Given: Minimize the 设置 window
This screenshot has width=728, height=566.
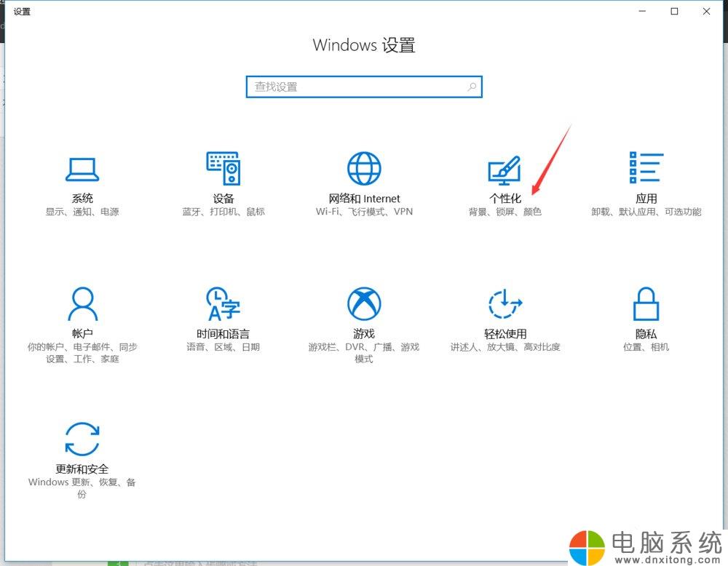Looking at the screenshot, I should [642, 11].
